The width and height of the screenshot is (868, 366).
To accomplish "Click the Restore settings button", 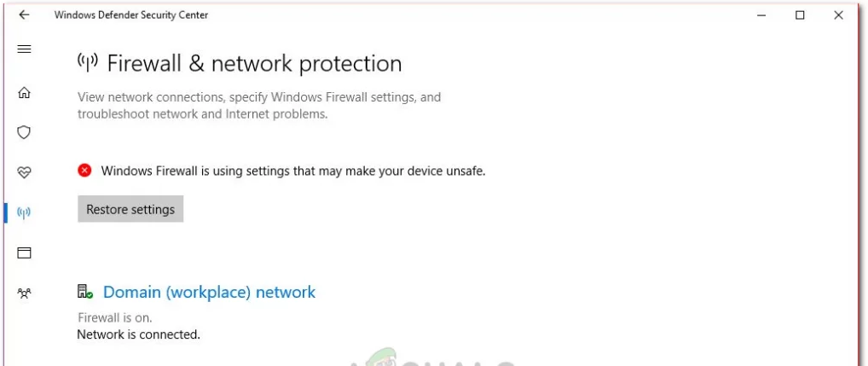I will click(x=130, y=209).
